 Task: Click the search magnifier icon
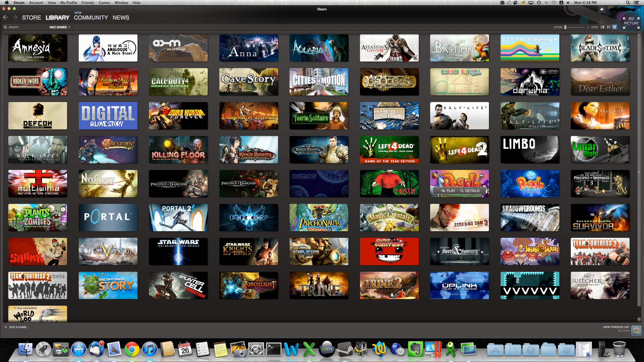pyautogui.click(x=5, y=27)
